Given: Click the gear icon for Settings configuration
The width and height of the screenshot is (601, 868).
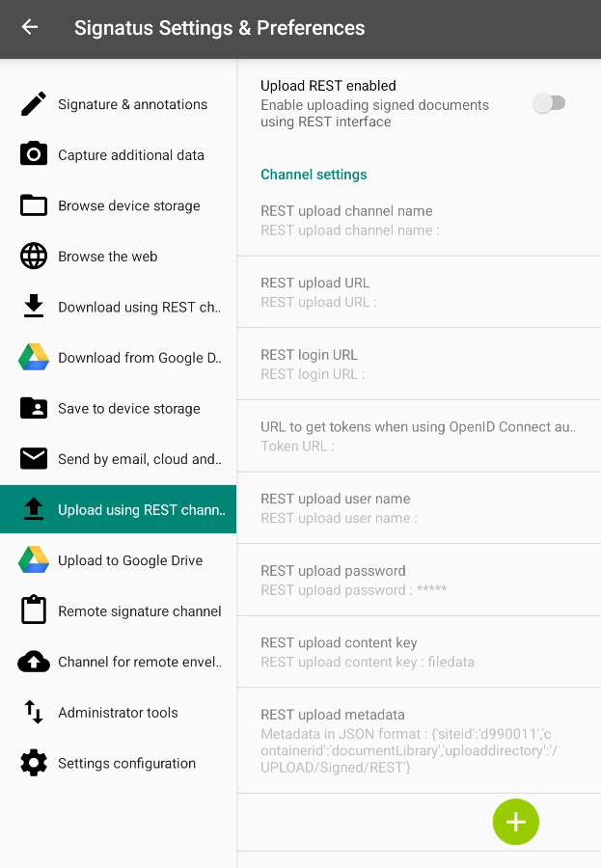Looking at the screenshot, I should (34, 763).
